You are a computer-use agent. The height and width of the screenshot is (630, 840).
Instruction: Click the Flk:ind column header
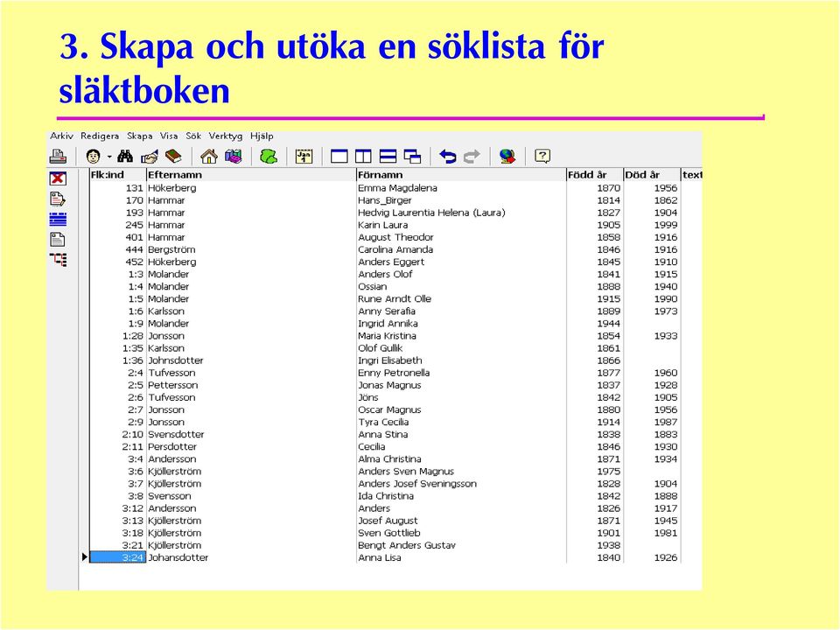click(x=118, y=175)
